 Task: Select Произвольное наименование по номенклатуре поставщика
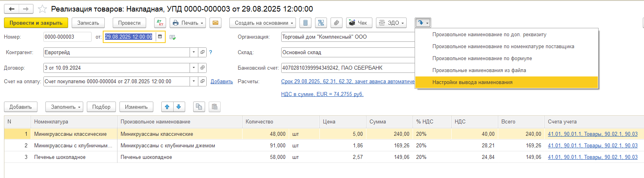(x=507, y=47)
